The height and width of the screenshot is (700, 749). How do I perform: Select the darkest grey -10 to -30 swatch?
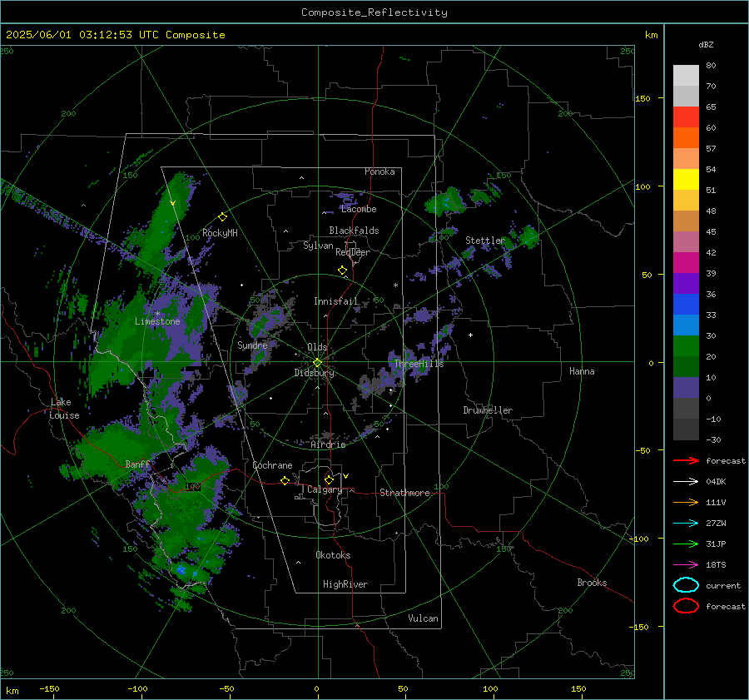pyautogui.click(x=686, y=429)
